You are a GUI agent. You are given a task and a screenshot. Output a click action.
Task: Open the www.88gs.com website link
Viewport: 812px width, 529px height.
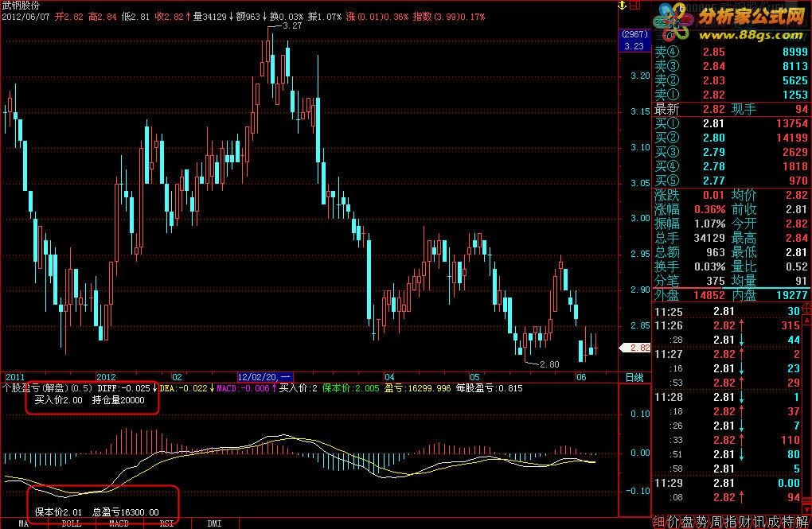pyautogui.click(x=751, y=35)
